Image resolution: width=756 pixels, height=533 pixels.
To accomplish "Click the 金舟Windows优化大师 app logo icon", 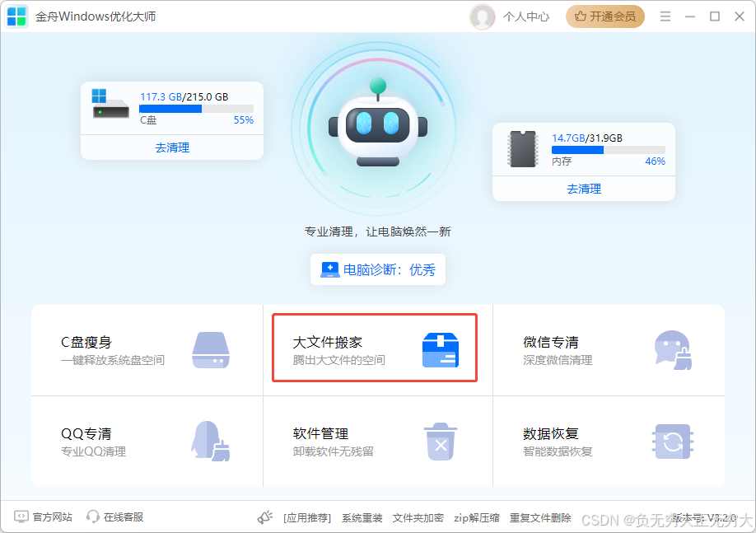I will pos(16,16).
